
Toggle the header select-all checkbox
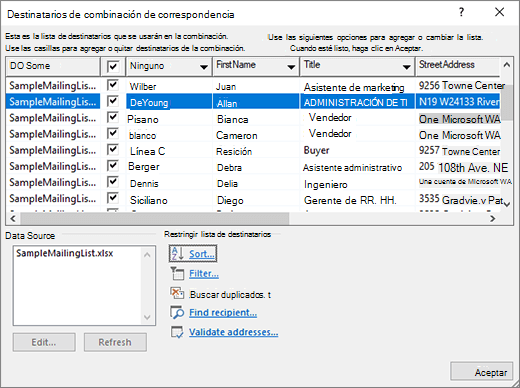coord(113,66)
